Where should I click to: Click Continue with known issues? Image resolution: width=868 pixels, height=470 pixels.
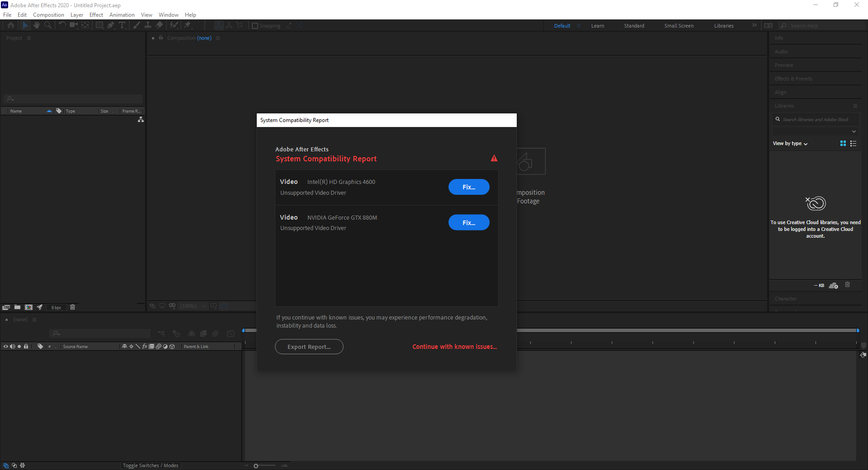454,347
